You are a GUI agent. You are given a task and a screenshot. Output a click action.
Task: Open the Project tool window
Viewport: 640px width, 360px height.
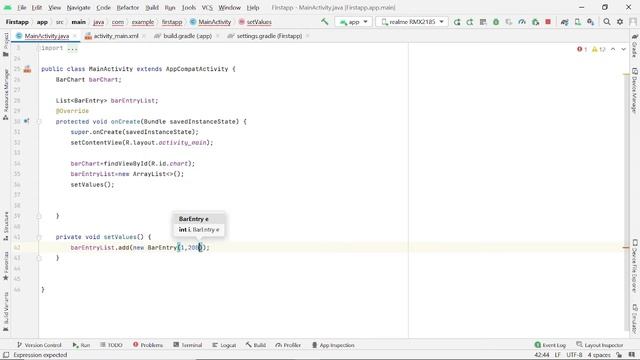(x=6, y=44)
